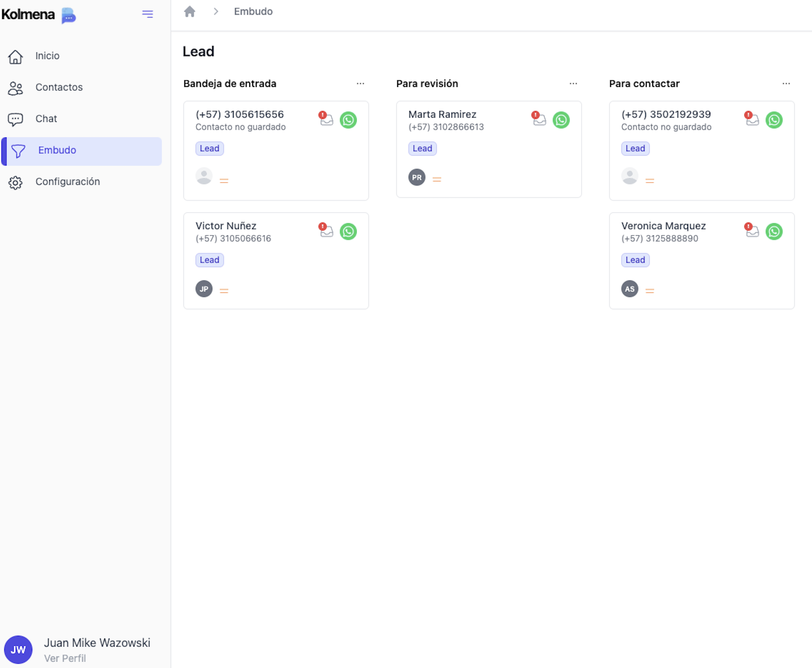812x668 pixels.
Task: Select Inicio in the sidebar
Action: [47, 56]
